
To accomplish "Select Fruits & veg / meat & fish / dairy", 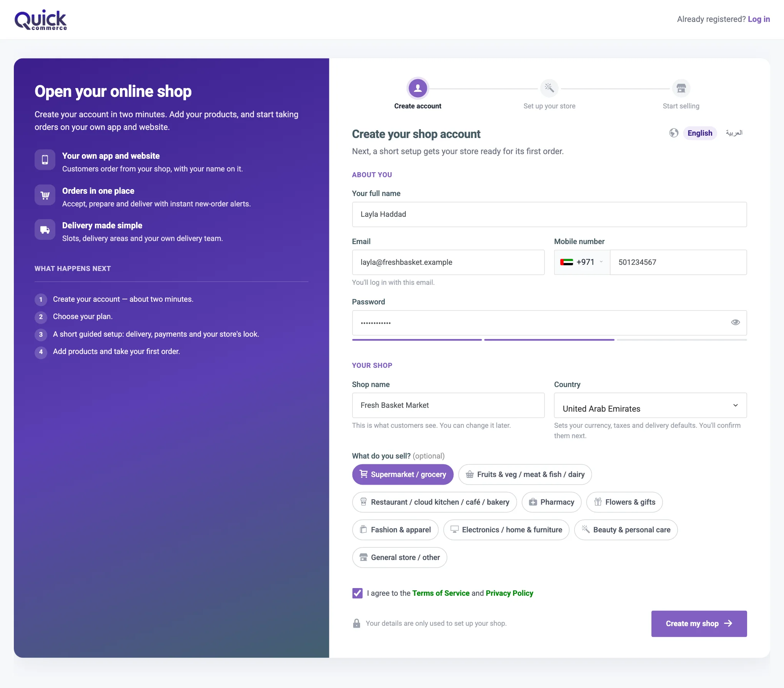I will (525, 474).
